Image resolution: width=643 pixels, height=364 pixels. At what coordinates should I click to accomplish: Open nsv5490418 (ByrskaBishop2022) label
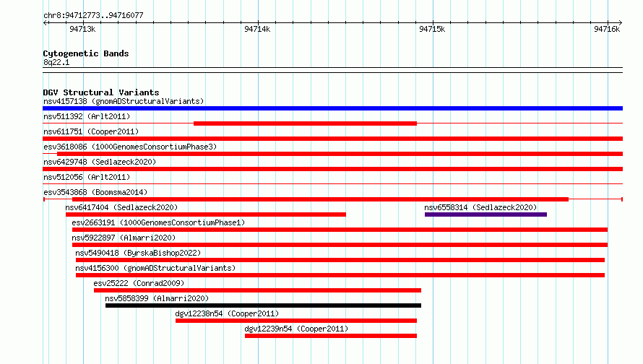click(138, 253)
